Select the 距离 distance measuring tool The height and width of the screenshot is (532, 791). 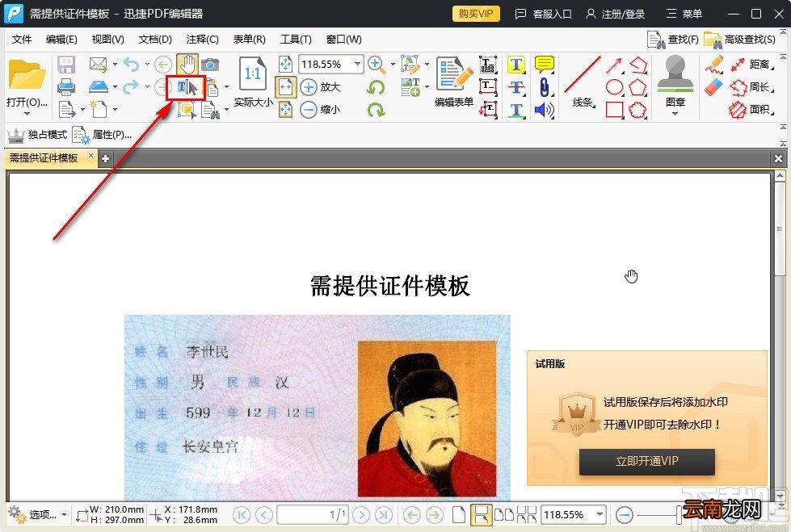(751, 65)
